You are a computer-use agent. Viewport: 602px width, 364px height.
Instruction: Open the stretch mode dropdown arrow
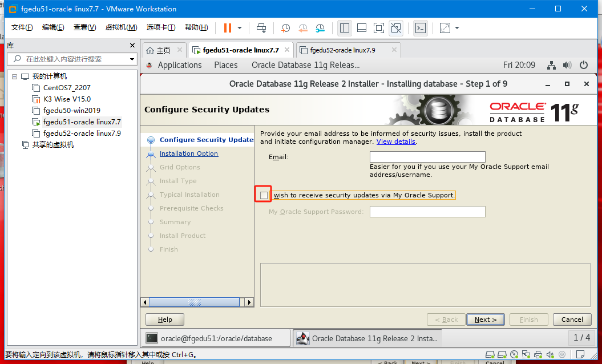tap(457, 27)
